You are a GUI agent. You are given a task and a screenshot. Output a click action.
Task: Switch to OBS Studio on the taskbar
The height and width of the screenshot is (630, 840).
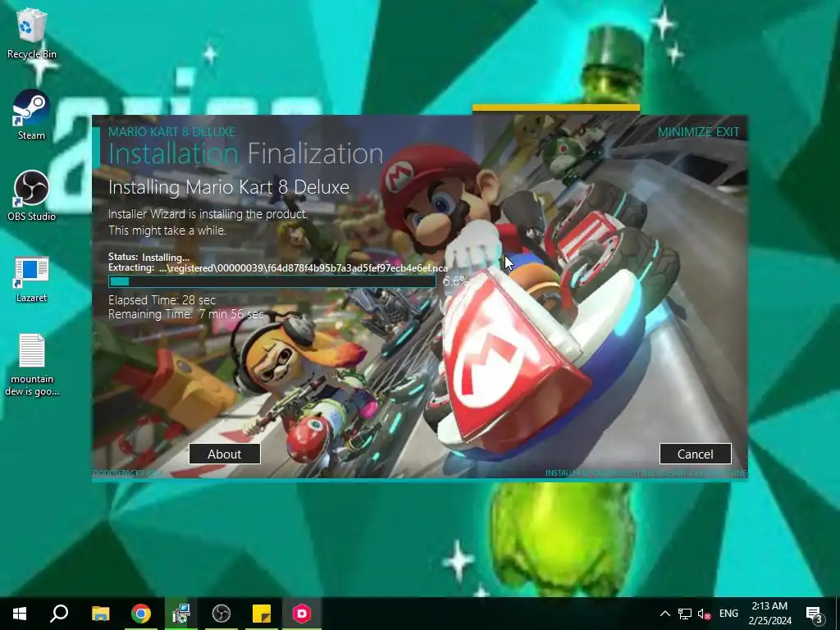[221, 614]
